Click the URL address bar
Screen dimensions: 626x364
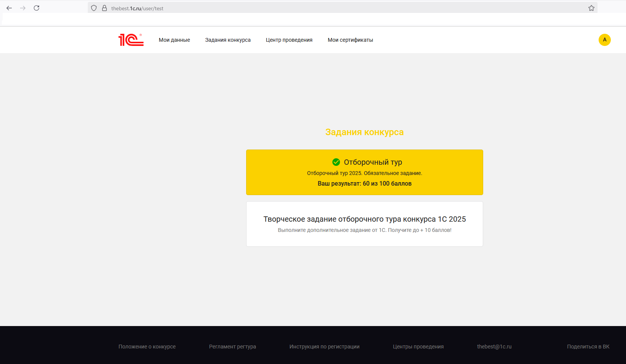[342, 8]
